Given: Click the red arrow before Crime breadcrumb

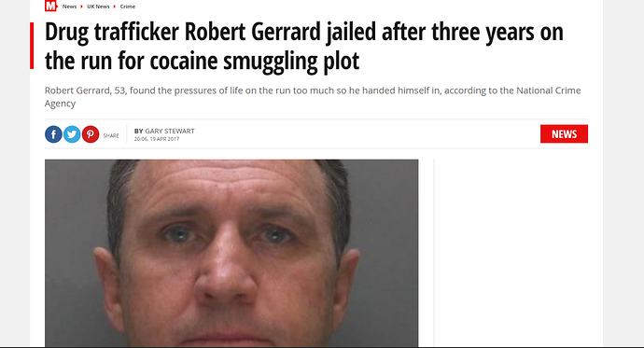Looking at the screenshot, I should pos(115,7).
